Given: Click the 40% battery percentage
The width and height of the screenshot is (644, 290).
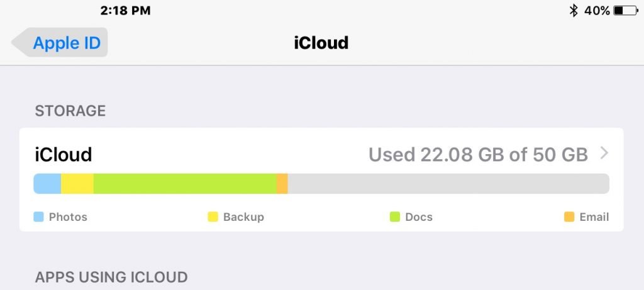Looking at the screenshot, I should [597, 11].
